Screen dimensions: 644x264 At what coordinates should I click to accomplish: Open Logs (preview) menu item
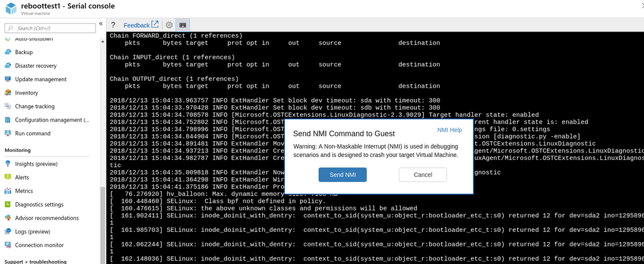click(x=33, y=231)
